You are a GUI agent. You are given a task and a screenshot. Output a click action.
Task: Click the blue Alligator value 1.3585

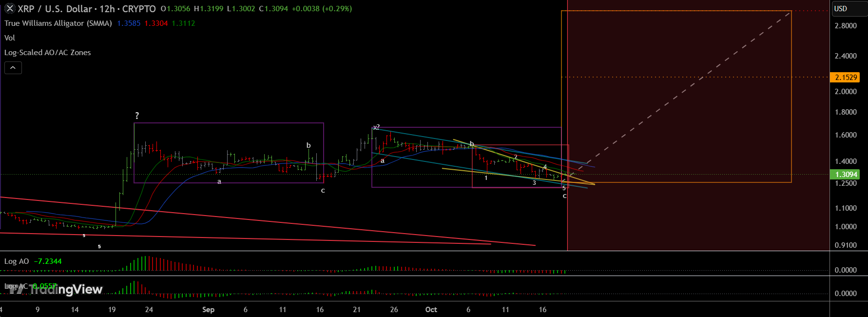129,23
